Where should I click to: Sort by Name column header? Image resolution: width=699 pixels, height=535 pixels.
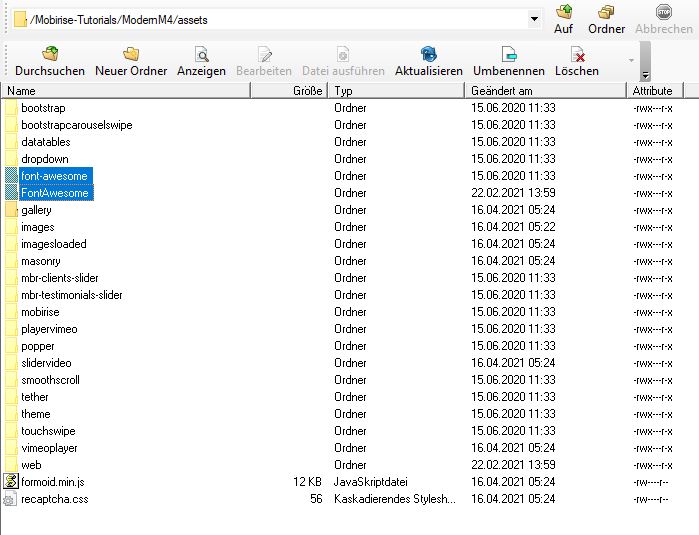click(125, 91)
